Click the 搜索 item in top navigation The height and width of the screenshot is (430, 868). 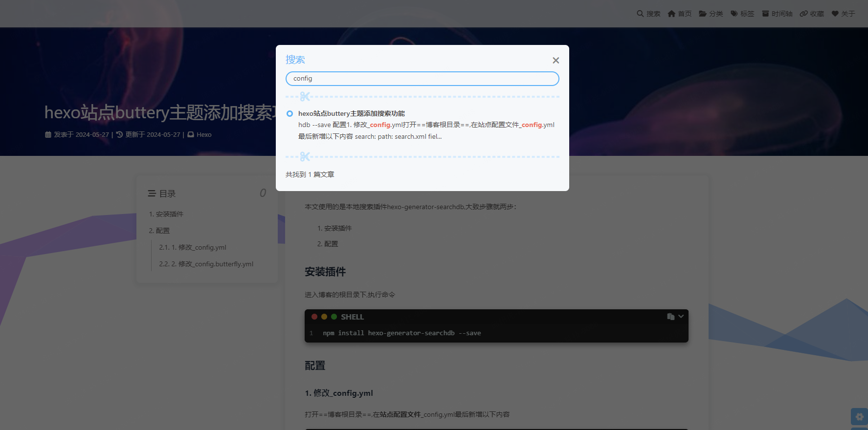click(x=648, y=14)
